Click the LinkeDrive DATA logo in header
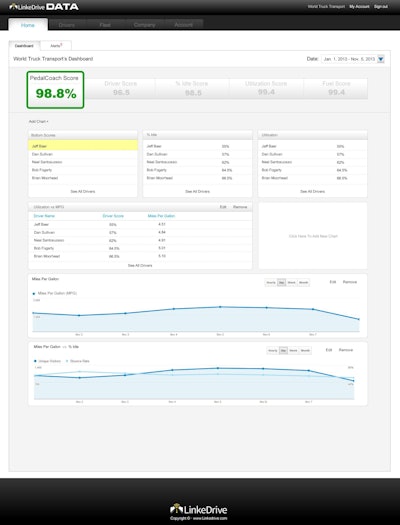The height and width of the screenshot is (525, 400). 44,7
